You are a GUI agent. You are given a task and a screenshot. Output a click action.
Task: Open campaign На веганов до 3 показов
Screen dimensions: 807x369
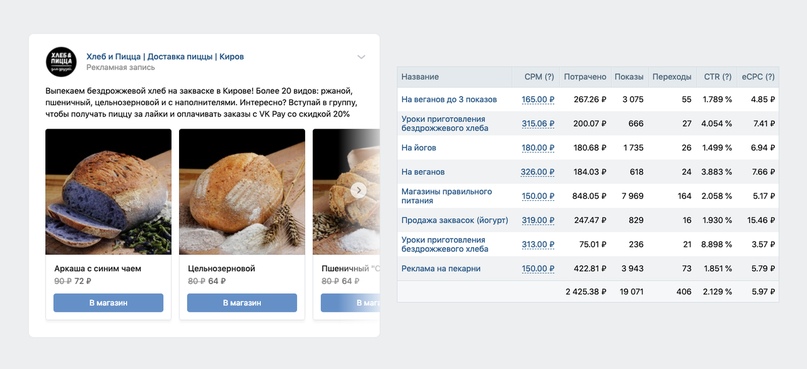tap(449, 99)
